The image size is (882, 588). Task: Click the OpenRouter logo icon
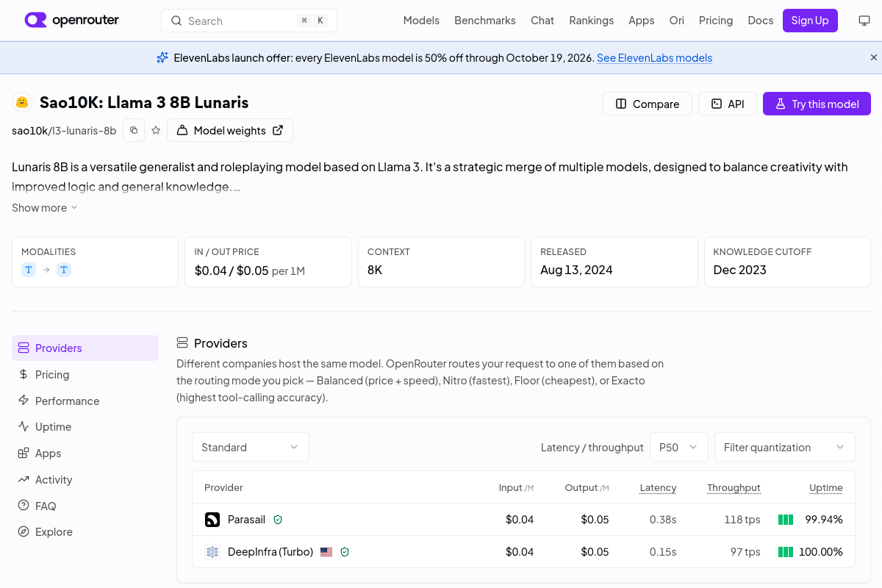click(x=35, y=20)
